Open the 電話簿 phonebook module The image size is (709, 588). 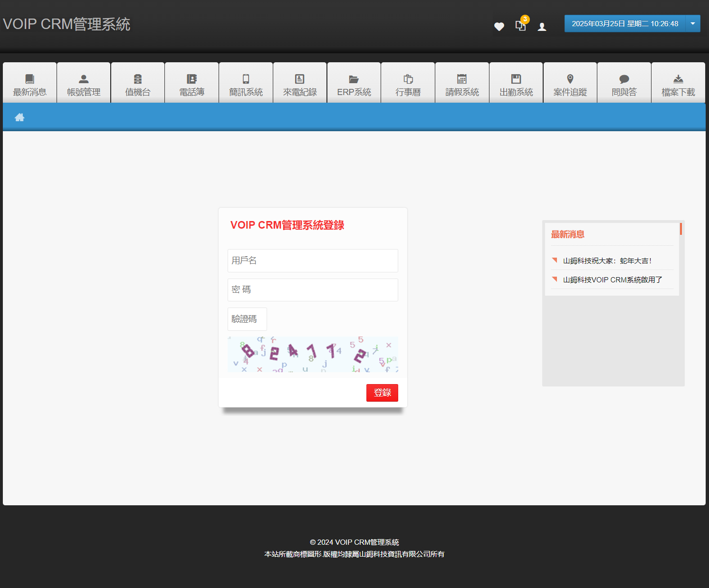pos(192,84)
